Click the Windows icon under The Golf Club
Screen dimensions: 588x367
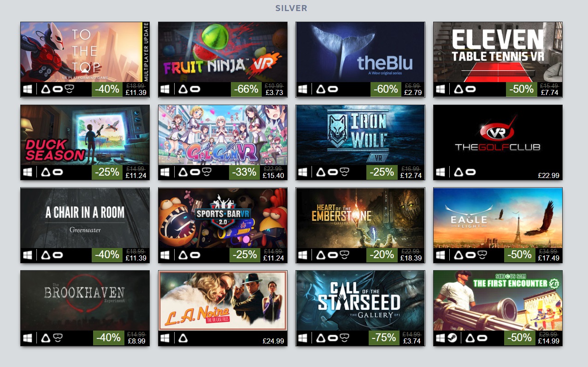(441, 172)
